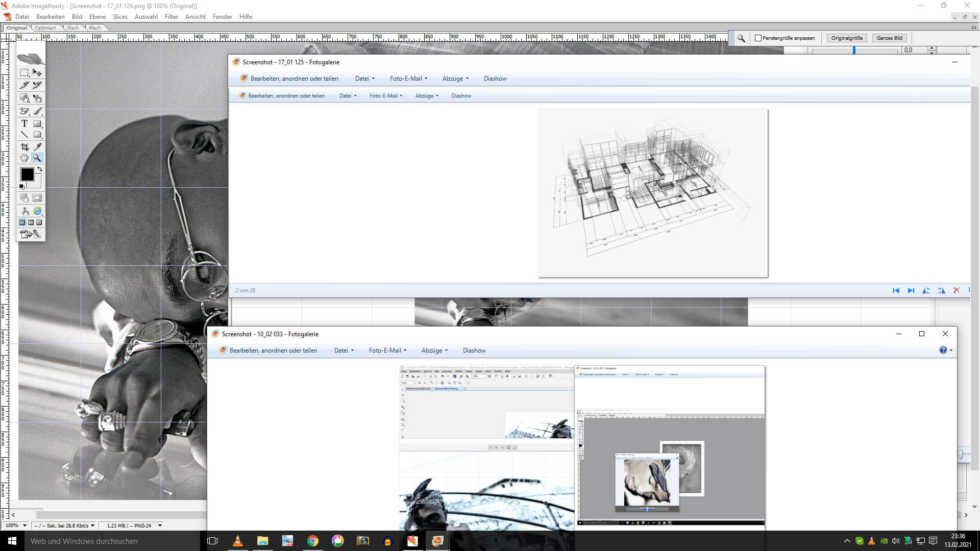Image resolution: width=980 pixels, height=551 pixels.
Task: Reset to default black and white colors
Action: point(22,187)
